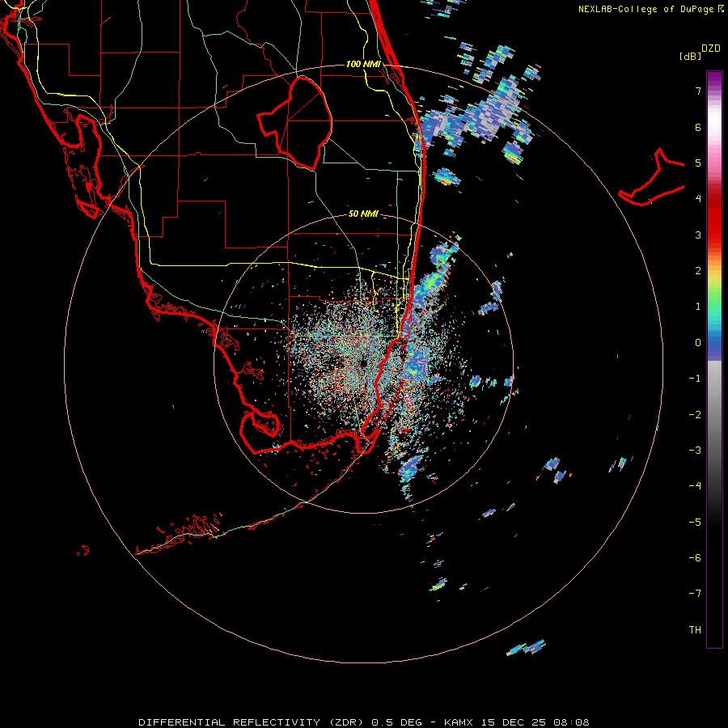
Task: Click the radar site dot at ring center
Action: [363, 363]
